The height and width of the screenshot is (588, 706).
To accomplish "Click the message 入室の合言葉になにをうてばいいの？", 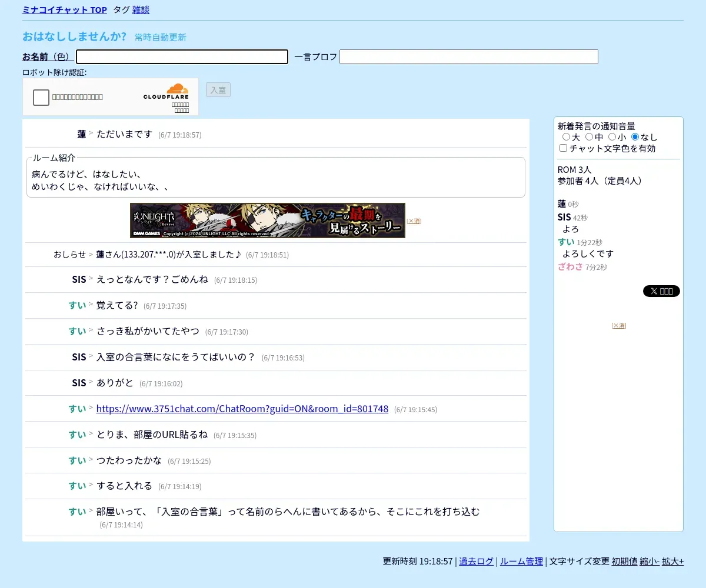I will [x=176, y=357].
